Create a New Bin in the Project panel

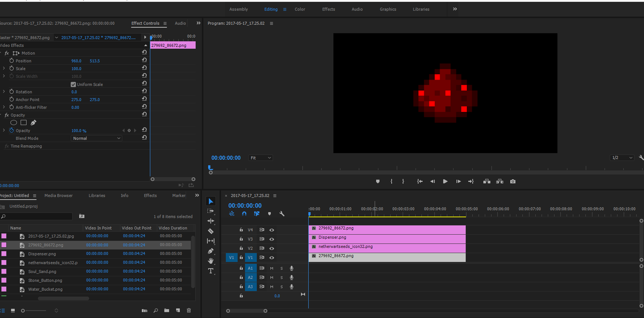(x=167, y=311)
